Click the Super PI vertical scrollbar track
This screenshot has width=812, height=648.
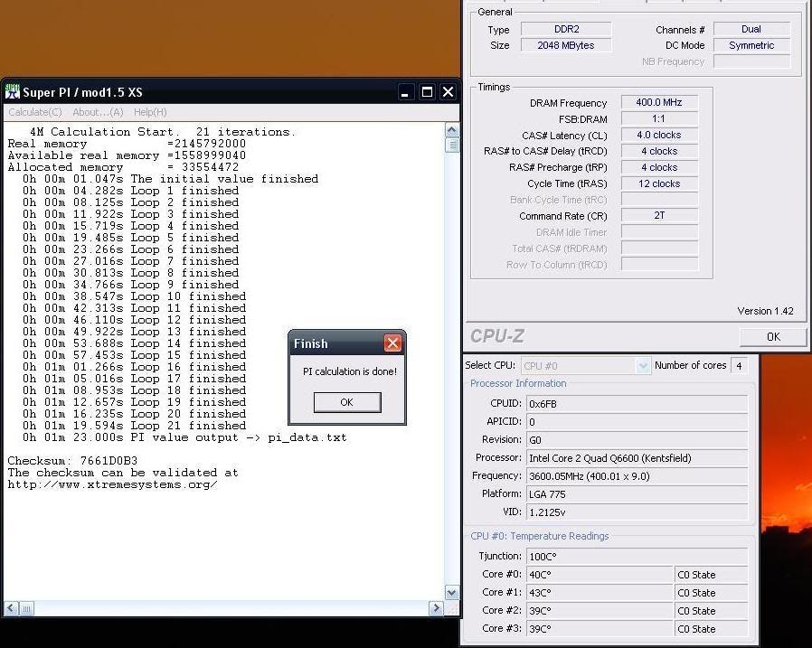pos(452,362)
